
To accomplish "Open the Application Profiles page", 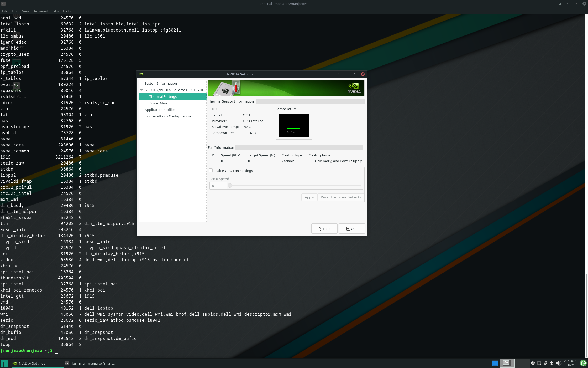I will pos(160,110).
